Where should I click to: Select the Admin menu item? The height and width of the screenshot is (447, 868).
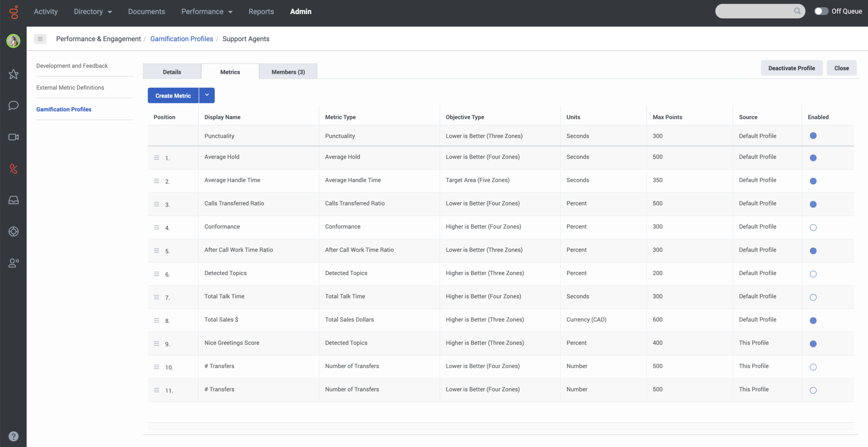tap(300, 11)
